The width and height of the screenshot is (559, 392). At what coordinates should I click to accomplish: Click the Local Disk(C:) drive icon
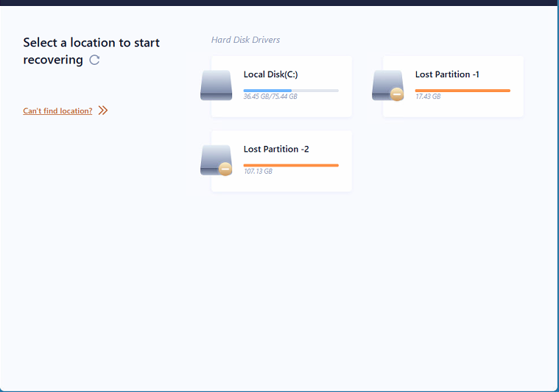(216, 85)
